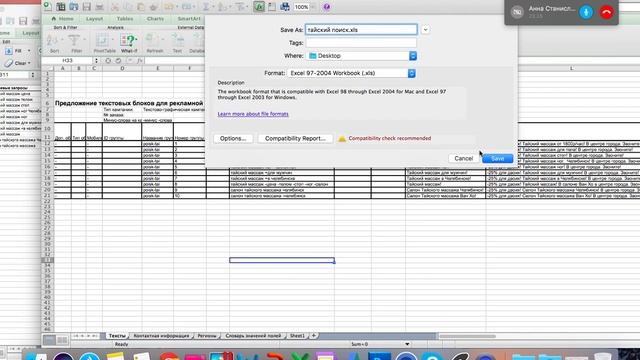Screen dimensions: 640x360
Task: Click the Normal view icon in status bar
Action: click(x=49, y=340)
